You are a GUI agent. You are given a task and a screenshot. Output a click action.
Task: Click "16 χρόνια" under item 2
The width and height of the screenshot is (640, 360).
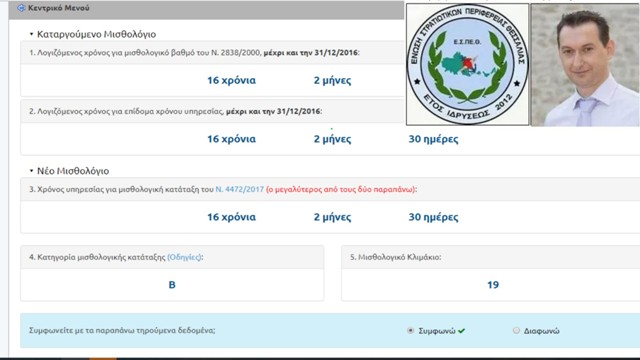[231, 139]
